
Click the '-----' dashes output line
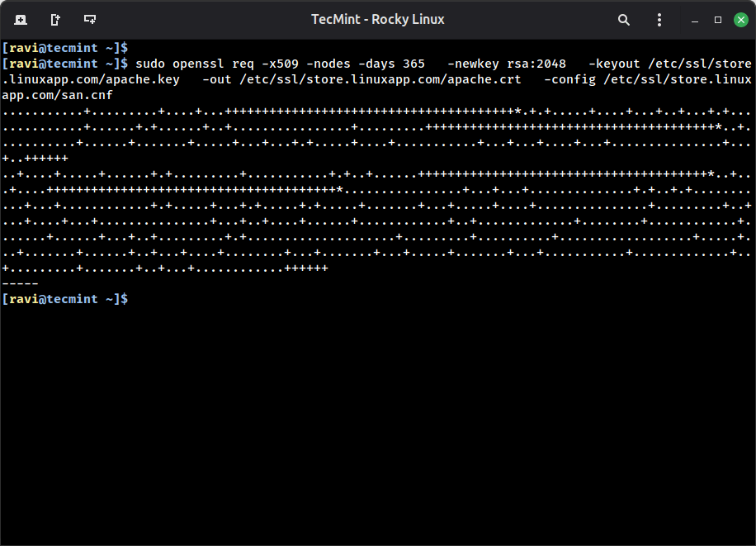[x=21, y=284]
